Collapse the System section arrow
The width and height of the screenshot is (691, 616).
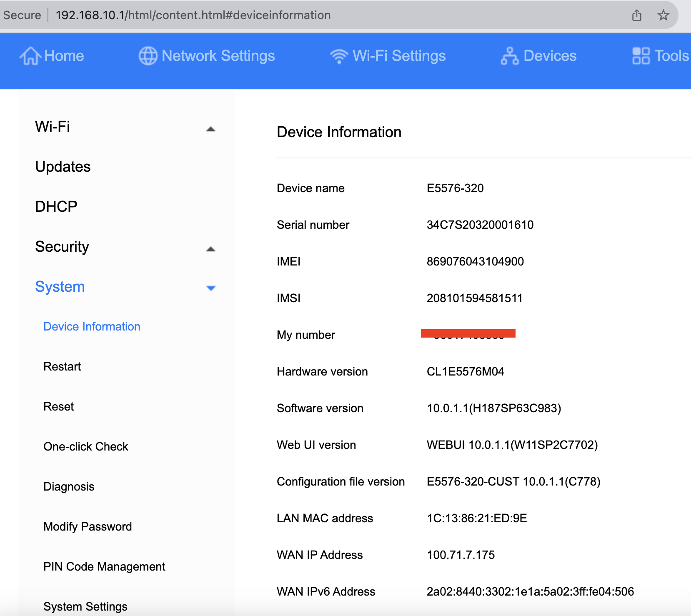coord(210,288)
